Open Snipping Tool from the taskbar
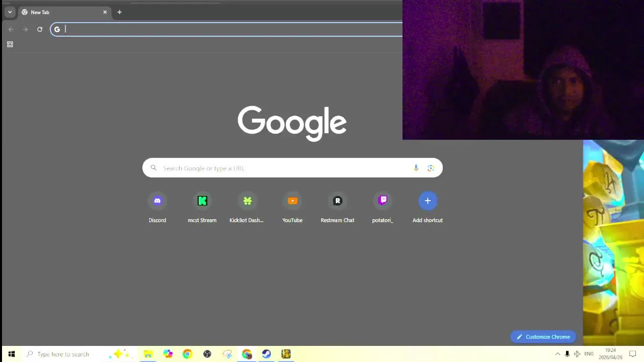 pos(227,354)
